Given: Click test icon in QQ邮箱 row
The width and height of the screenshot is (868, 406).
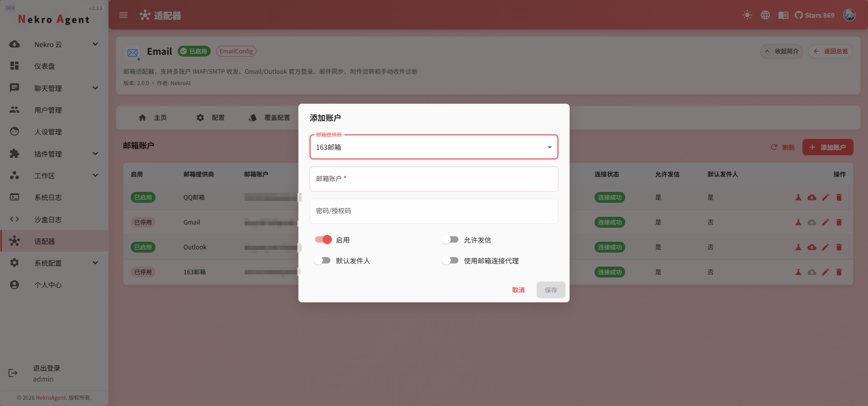Looking at the screenshot, I should pyautogui.click(x=798, y=197).
